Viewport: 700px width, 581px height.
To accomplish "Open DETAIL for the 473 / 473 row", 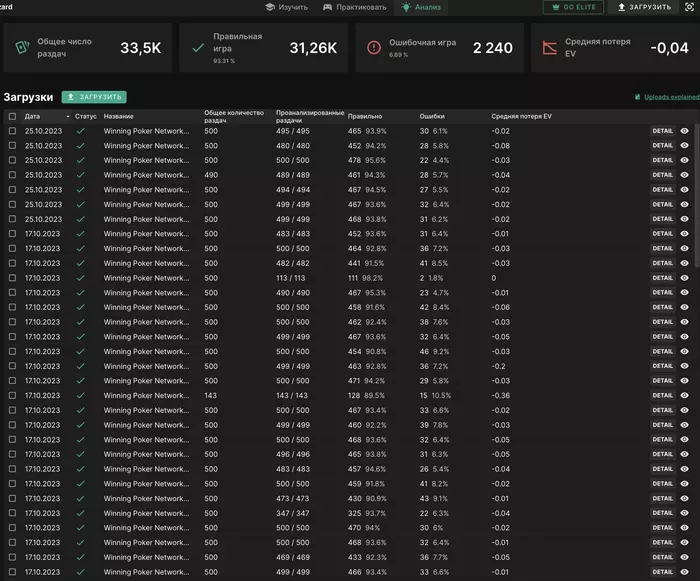I will [x=662, y=498].
